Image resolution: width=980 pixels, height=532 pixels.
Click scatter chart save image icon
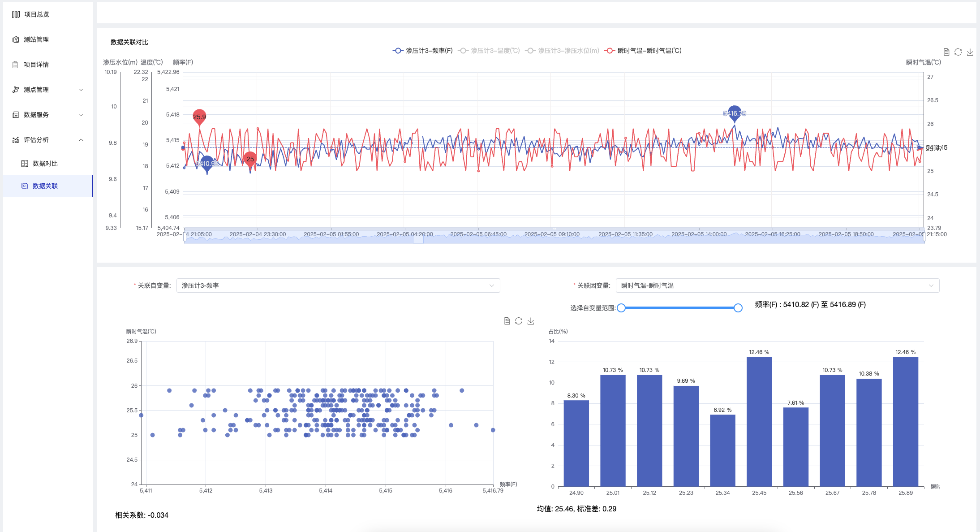531,321
